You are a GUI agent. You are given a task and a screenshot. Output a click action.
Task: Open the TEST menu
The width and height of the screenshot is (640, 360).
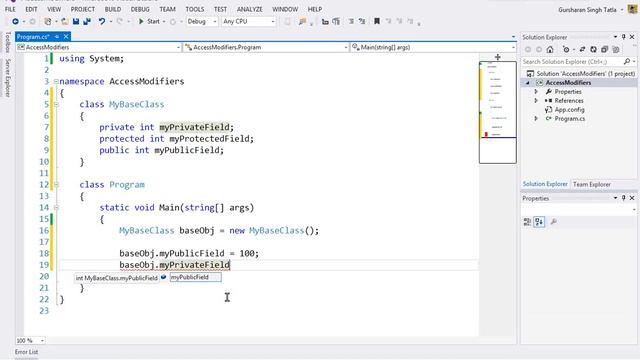[x=220, y=9]
